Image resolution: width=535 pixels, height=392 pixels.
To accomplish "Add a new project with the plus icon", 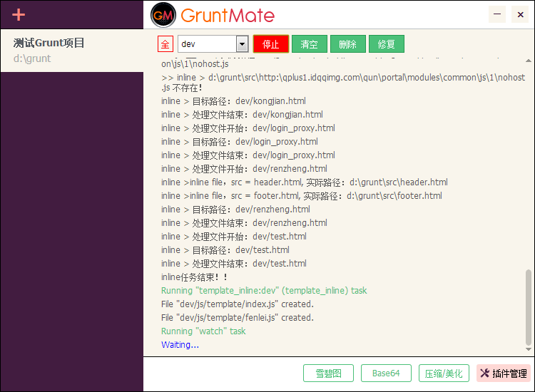I will (19, 15).
